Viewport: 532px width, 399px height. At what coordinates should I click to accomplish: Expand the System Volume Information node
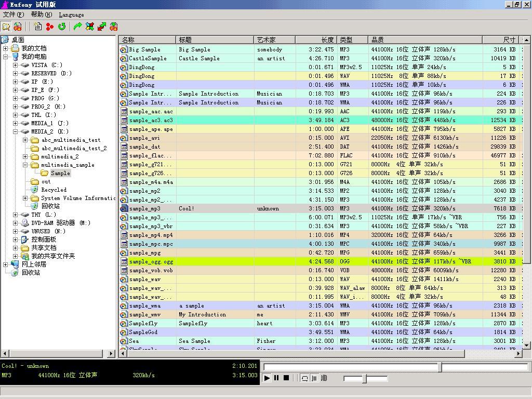(25, 198)
